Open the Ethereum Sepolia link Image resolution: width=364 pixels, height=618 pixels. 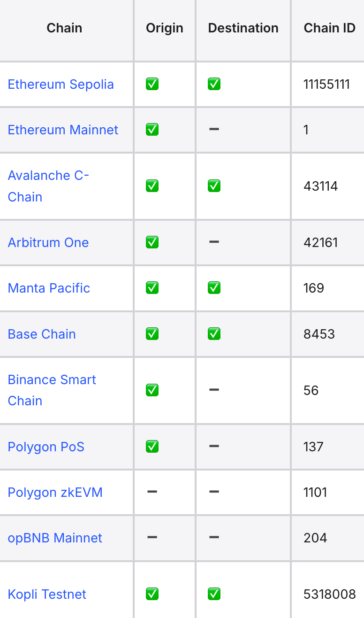click(61, 85)
